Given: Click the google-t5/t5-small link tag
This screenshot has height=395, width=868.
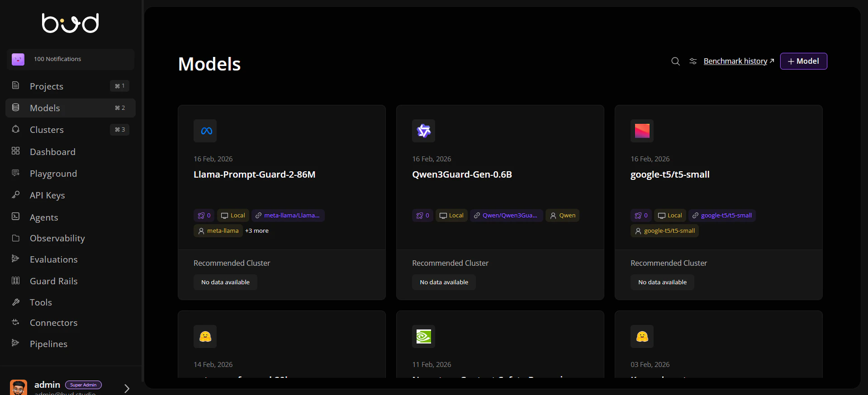Looking at the screenshot, I should [x=722, y=216].
